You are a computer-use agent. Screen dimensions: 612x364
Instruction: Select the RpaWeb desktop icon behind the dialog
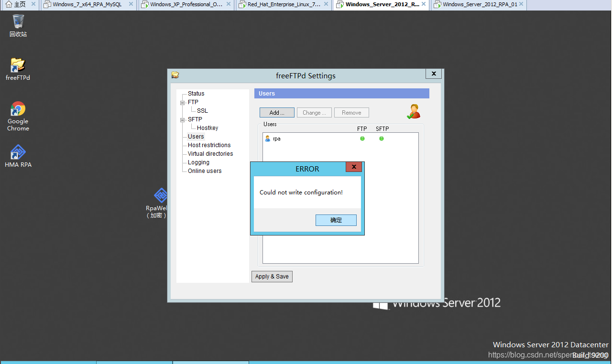coord(158,203)
